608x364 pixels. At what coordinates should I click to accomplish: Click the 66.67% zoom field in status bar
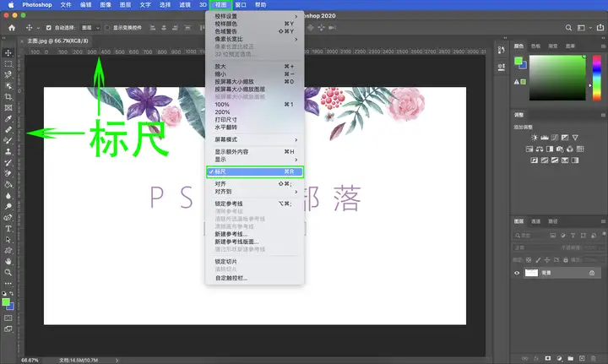click(30, 360)
